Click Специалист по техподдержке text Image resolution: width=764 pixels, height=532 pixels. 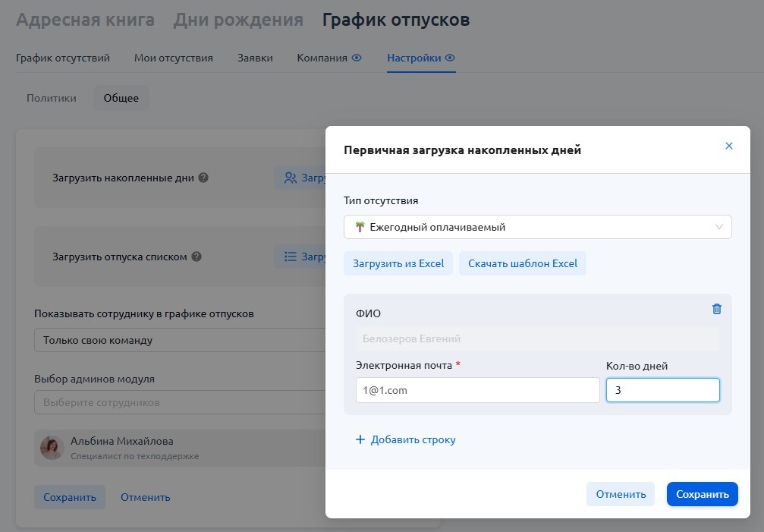point(134,456)
